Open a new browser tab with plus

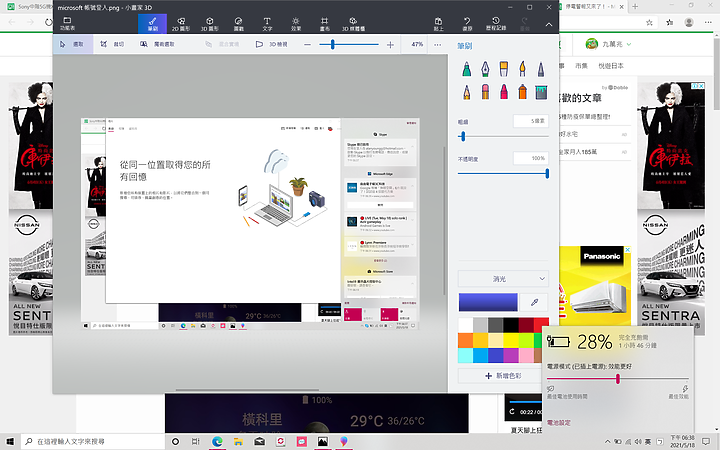635,6
